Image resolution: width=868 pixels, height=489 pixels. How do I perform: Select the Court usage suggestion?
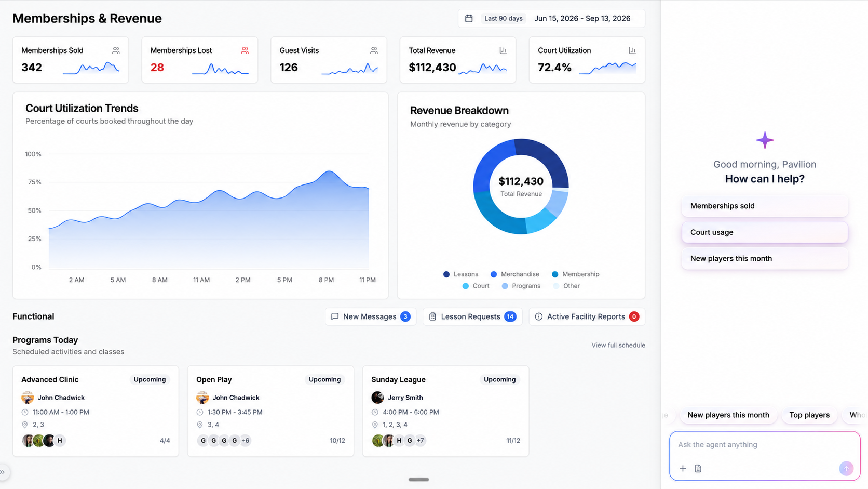point(765,232)
